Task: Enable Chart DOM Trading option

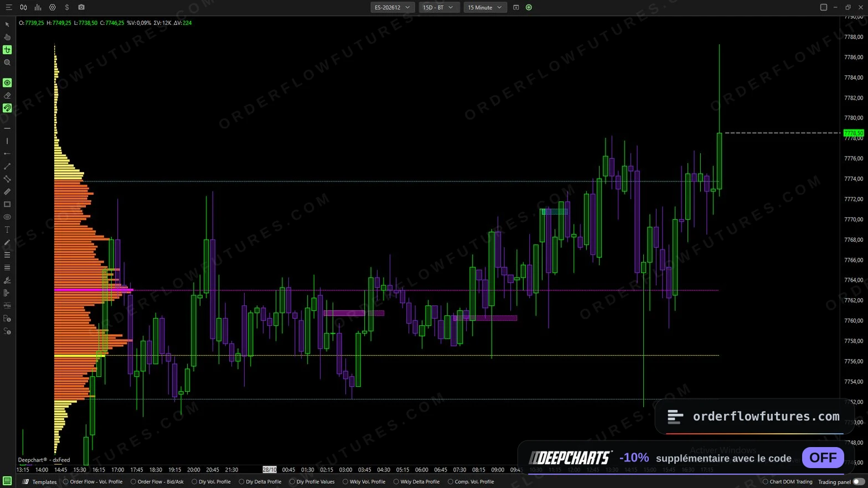Action: 787,482
